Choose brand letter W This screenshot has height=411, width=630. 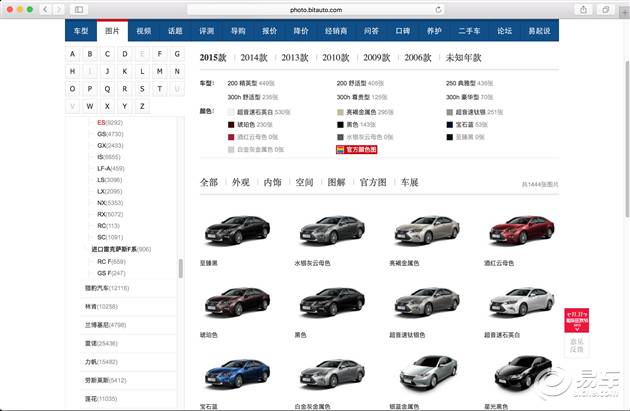pos(90,106)
